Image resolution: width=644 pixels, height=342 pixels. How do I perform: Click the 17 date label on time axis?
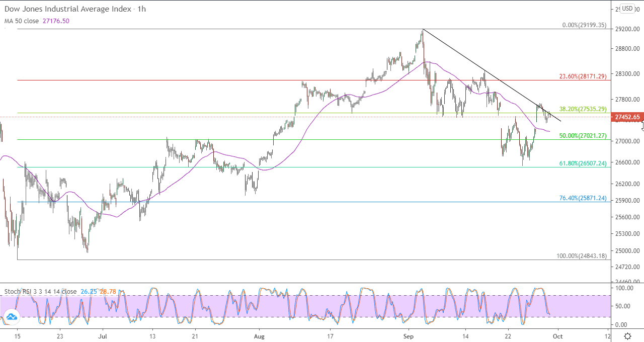(x=330, y=335)
